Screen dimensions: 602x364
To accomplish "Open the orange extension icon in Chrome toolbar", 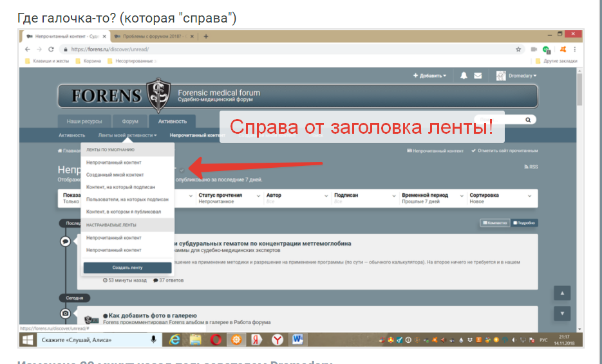I will [x=563, y=49].
